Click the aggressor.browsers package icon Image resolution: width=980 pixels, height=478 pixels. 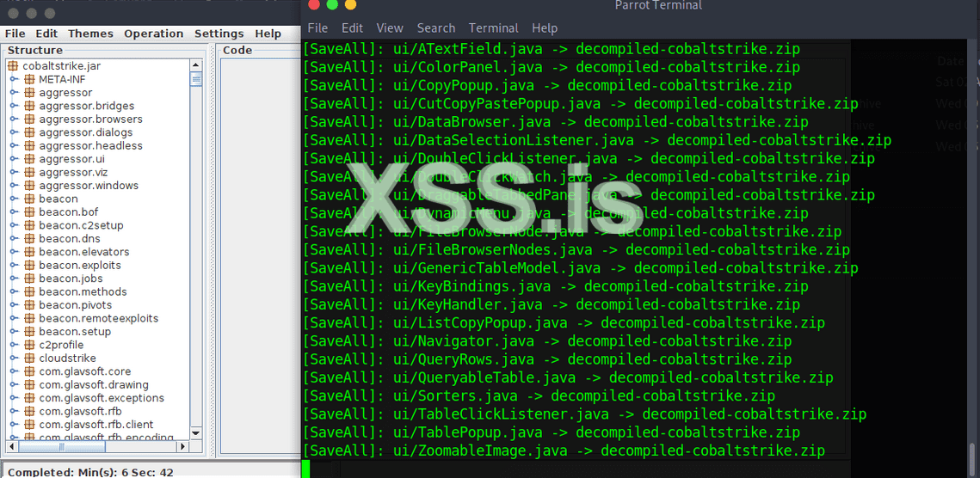click(x=28, y=119)
